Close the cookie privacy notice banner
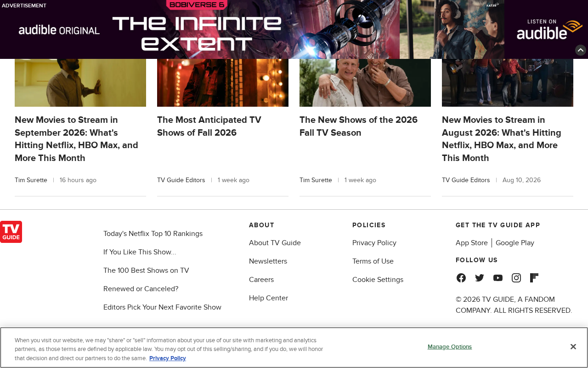Image resolution: width=588 pixels, height=368 pixels. coord(573,347)
